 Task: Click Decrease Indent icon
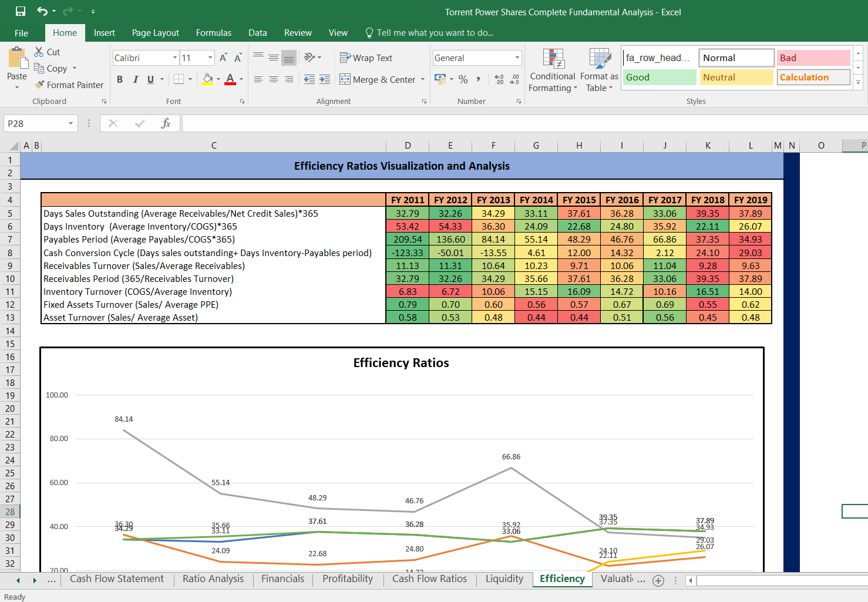(309, 79)
